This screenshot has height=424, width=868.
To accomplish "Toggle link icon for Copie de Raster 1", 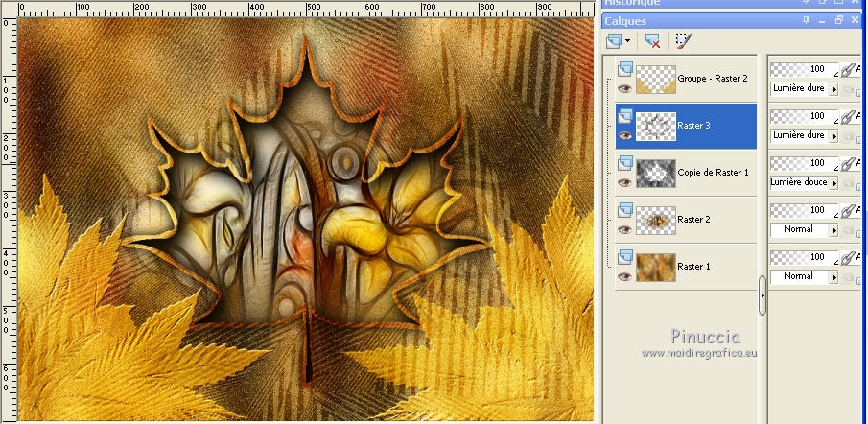I will pos(847,164).
